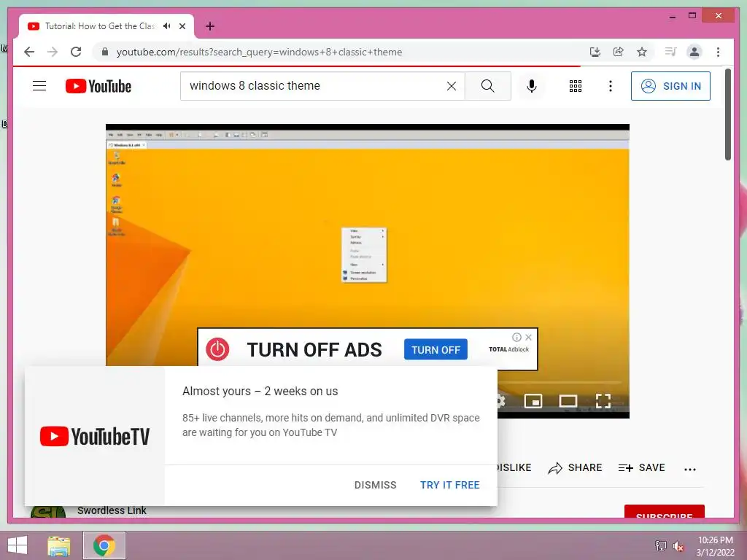Clear the search query with X
Screen dimensions: 747x560
[x=451, y=86]
